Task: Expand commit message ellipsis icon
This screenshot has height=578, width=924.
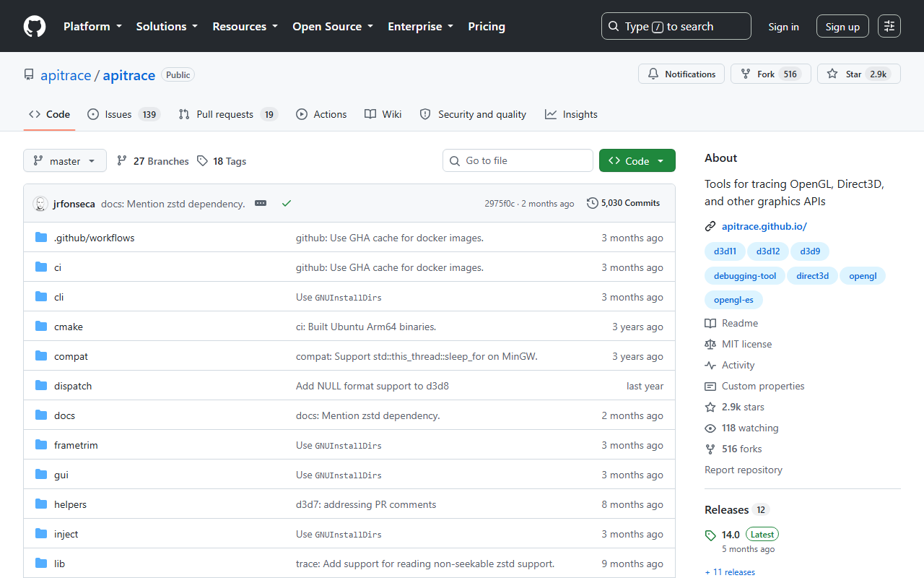Action: (261, 204)
